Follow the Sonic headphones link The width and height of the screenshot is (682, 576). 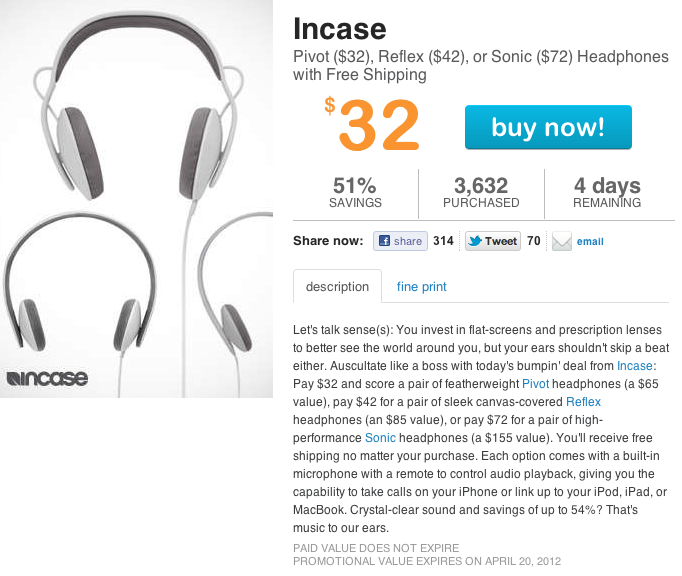380,438
